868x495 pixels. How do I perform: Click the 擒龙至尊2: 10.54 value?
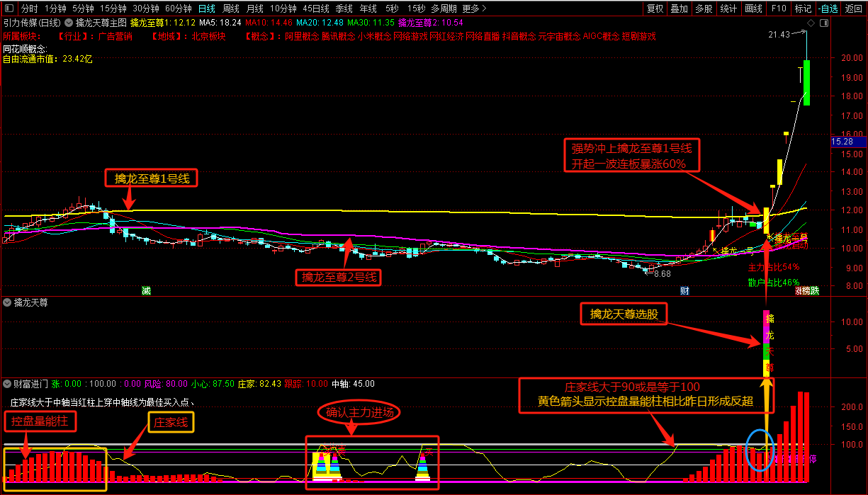click(x=431, y=22)
